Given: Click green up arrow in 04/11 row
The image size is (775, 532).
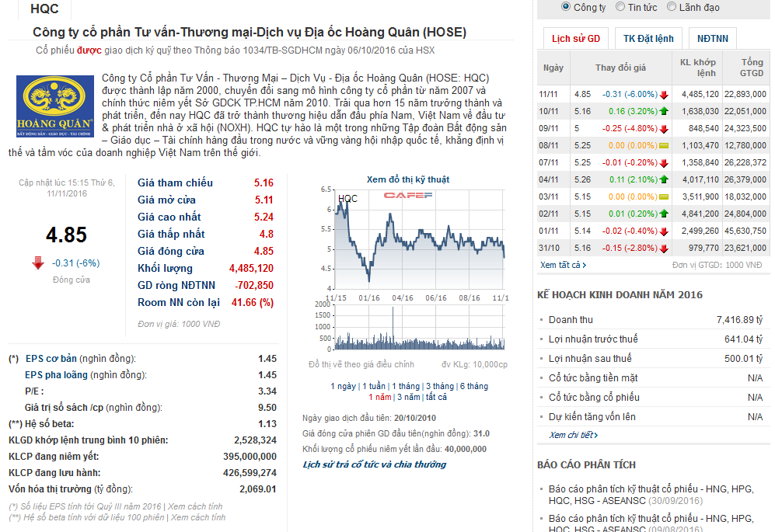Looking at the screenshot, I should pyautogui.click(x=664, y=180).
